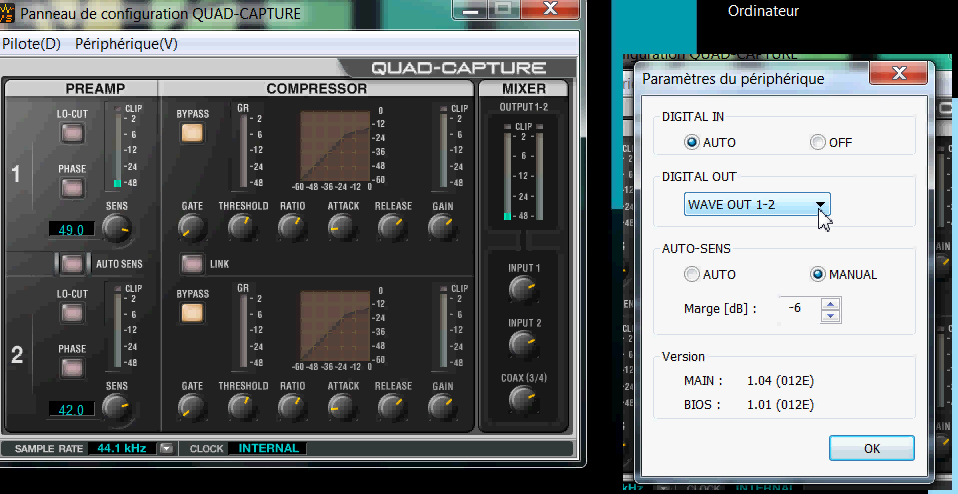Toggle channel 1 compressor BYPASS button

pyautogui.click(x=192, y=132)
